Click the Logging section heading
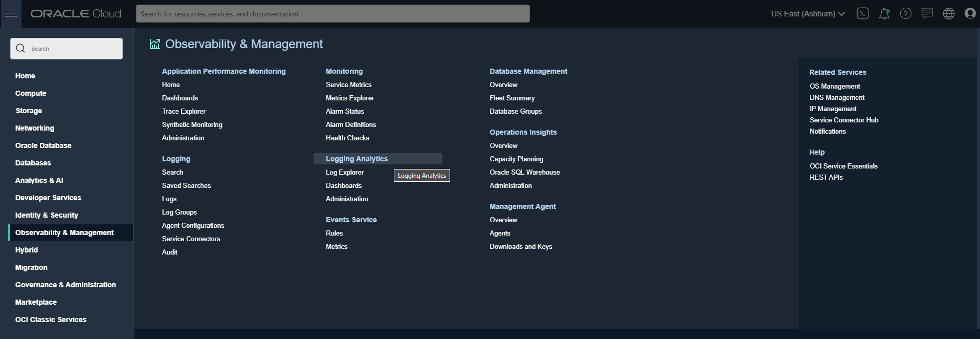This screenshot has height=339, width=980. point(176,159)
